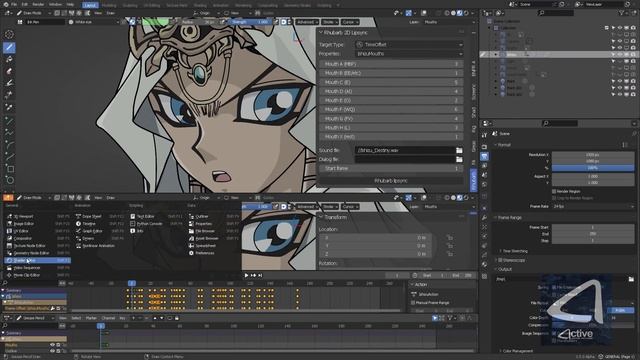Select the Draw tool in left toolbar

point(9,47)
